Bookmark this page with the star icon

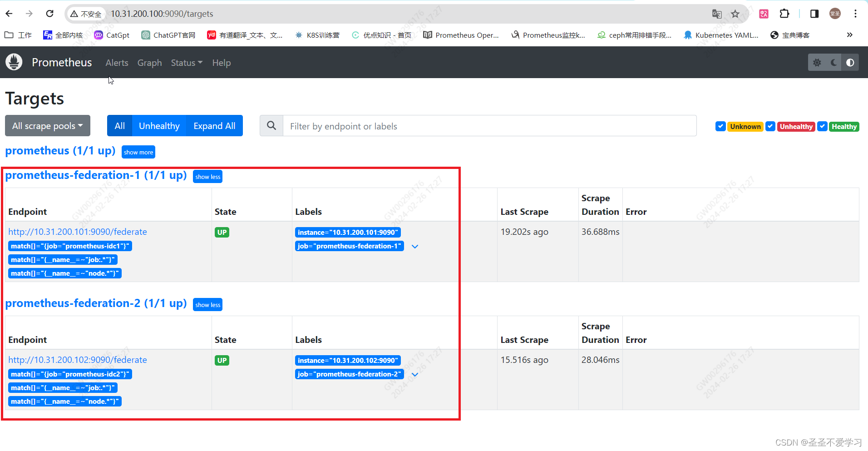(x=735, y=14)
